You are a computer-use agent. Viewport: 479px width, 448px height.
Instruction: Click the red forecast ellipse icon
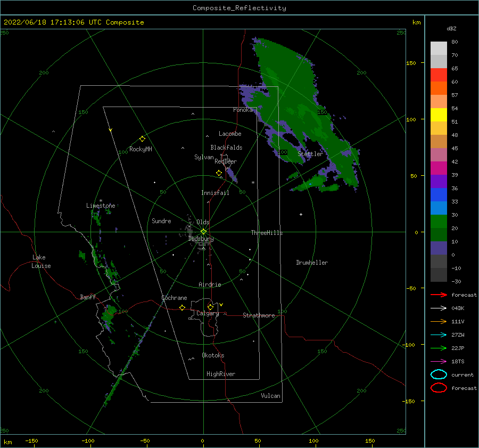439,388
